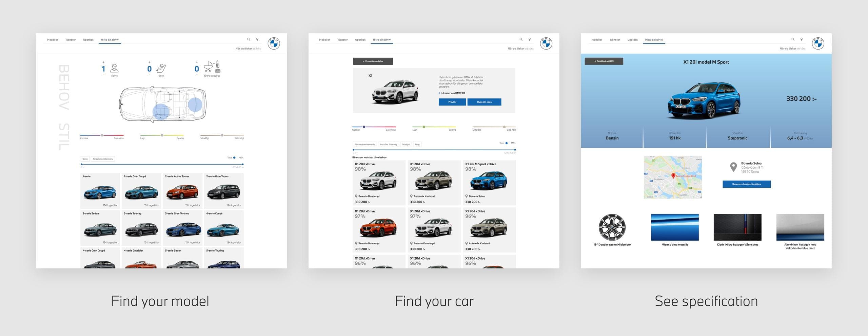This screenshot has width=868, height=336.
Task: Open Läs mer om BMW X1 link
Action: tap(452, 93)
